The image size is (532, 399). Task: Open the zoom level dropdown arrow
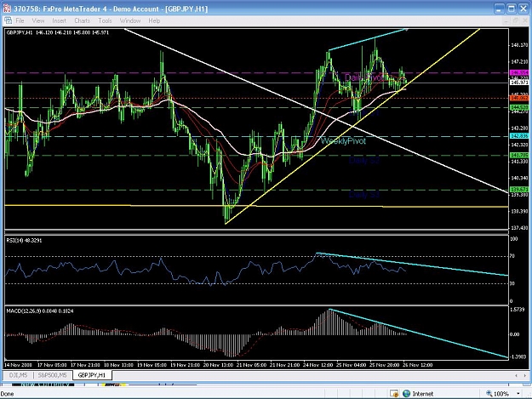pos(518,394)
